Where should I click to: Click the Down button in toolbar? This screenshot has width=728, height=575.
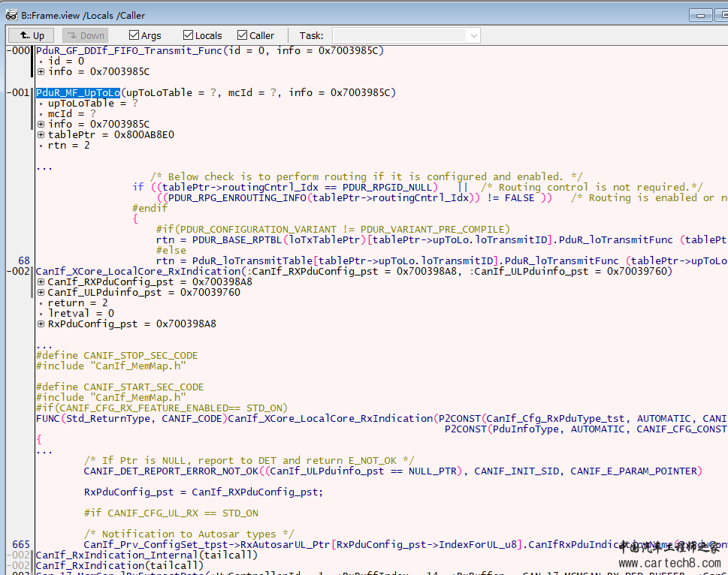(x=85, y=35)
